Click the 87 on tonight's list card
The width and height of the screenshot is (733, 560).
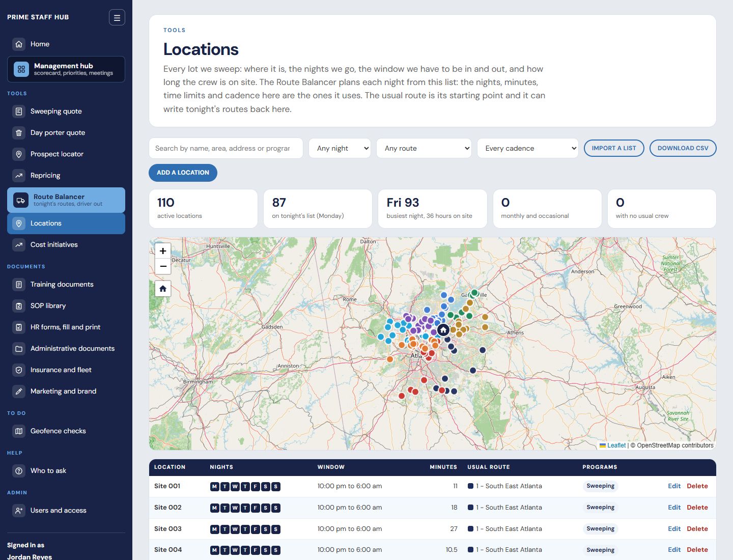pos(318,209)
